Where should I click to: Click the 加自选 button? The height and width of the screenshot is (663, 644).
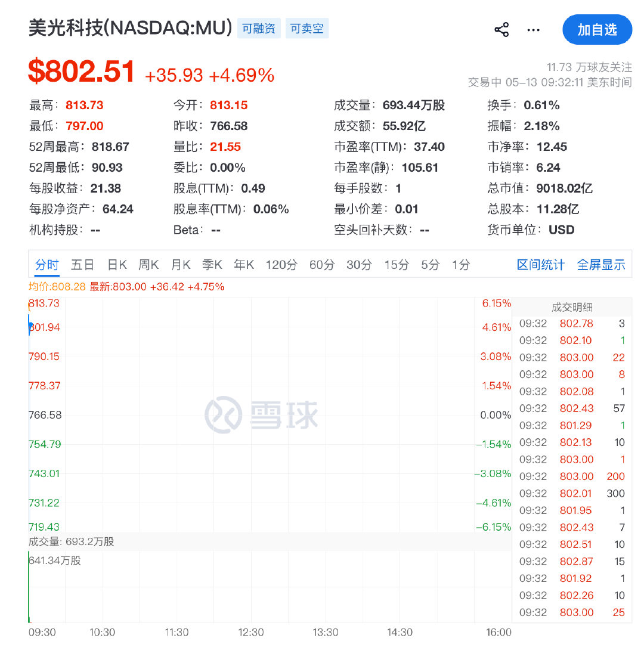[597, 30]
